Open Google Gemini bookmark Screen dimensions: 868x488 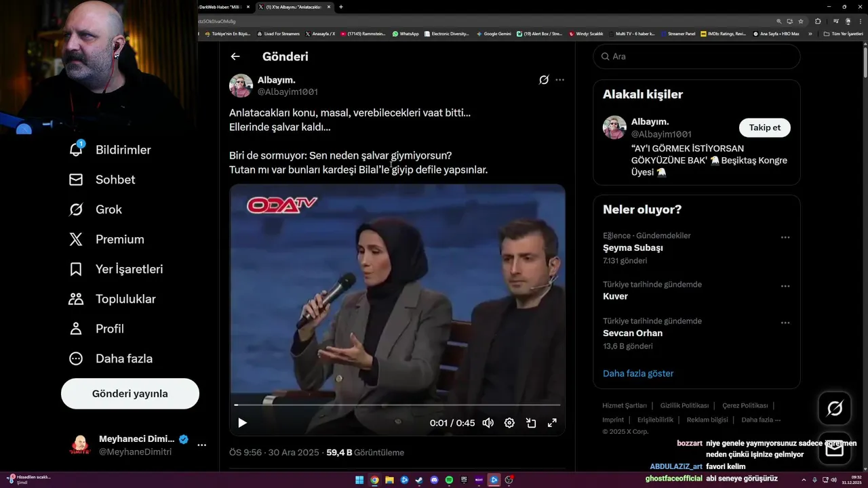click(494, 33)
